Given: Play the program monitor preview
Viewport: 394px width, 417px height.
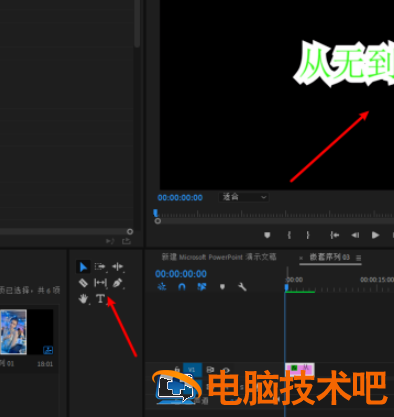Looking at the screenshot, I should tap(375, 235).
